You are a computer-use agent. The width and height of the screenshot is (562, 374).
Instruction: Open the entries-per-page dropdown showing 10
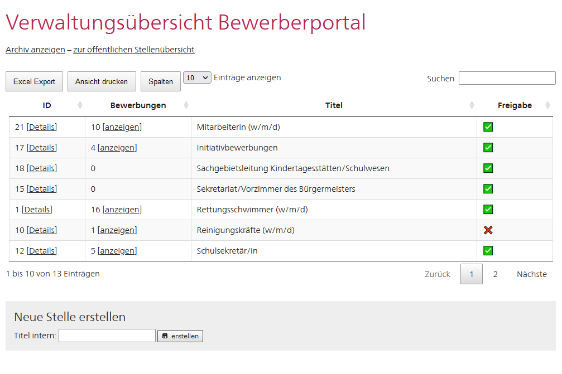(x=197, y=77)
